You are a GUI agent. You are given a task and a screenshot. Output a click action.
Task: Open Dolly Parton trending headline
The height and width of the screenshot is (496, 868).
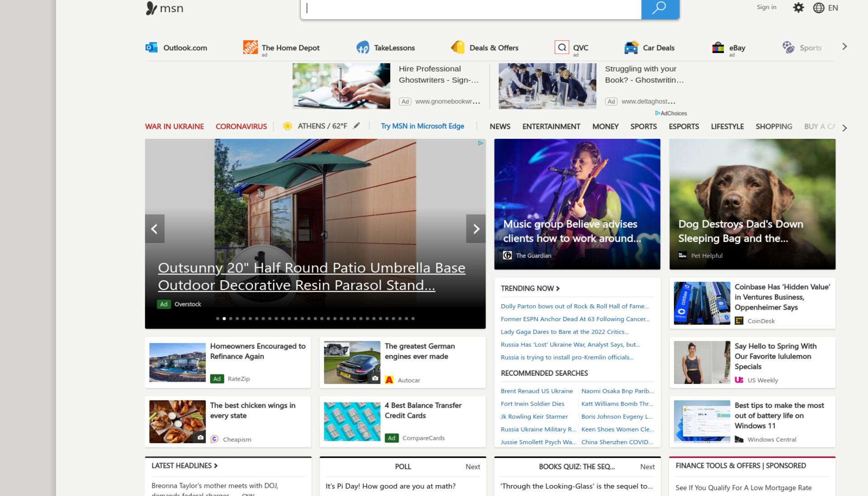click(x=575, y=306)
